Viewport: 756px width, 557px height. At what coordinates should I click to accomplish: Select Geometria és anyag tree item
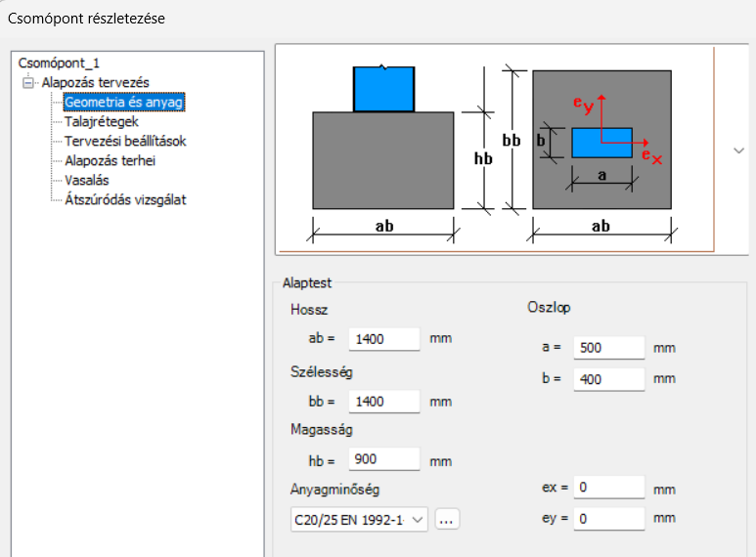(x=124, y=103)
